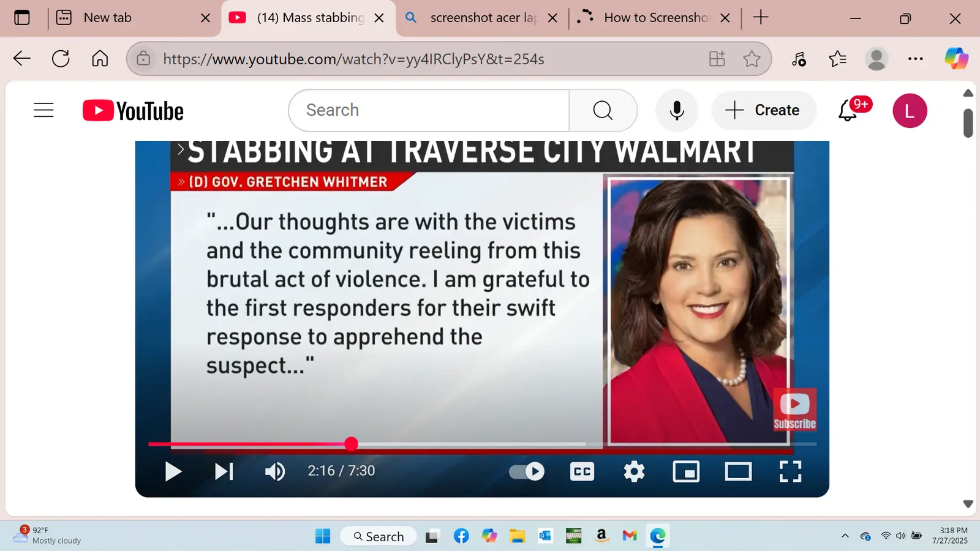Mute the video volume speaker
Screen dimensions: 980x551
pyautogui.click(x=275, y=471)
